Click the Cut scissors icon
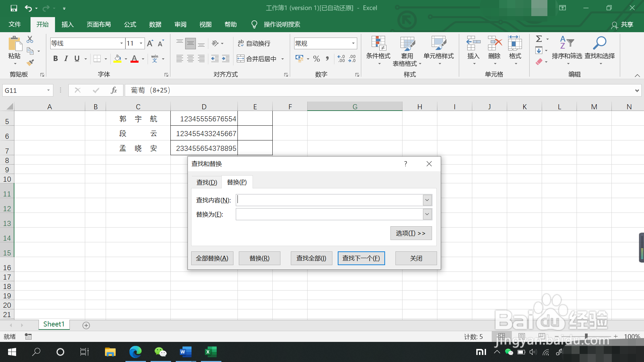The height and width of the screenshot is (362, 644). 30,40
